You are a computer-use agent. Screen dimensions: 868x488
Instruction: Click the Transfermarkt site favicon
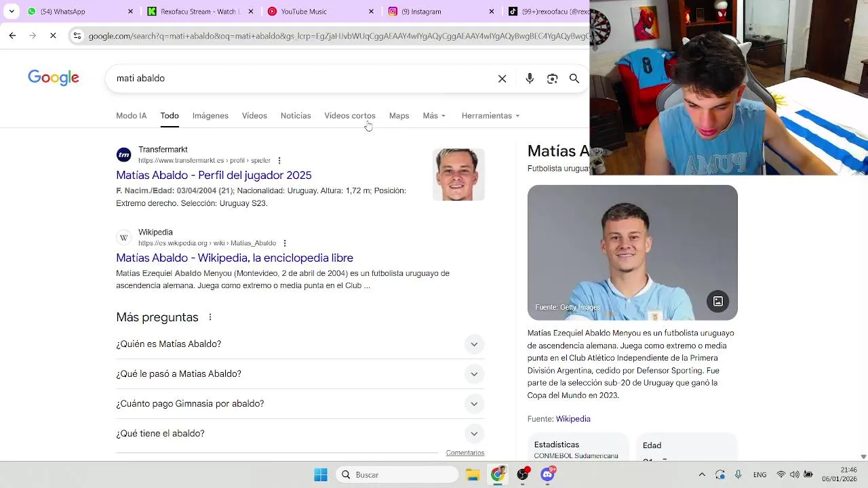click(x=123, y=155)
